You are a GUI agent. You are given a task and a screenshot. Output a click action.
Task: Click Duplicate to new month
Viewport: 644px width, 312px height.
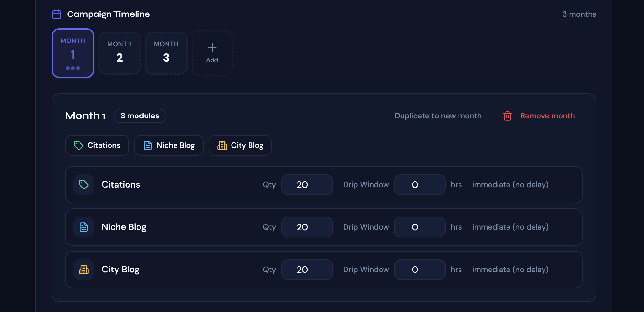[438, 116]
